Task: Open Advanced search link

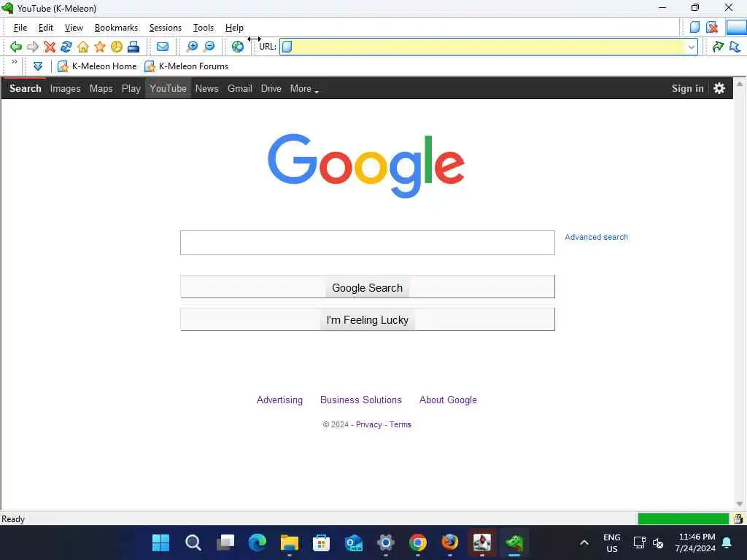Action: pyautogui.click(x=596, y=237)
